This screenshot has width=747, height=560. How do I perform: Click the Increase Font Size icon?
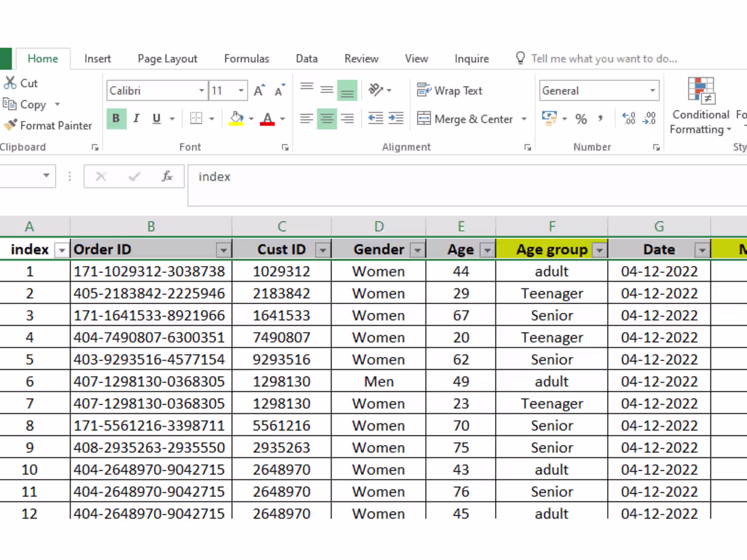tap(258, 89)
